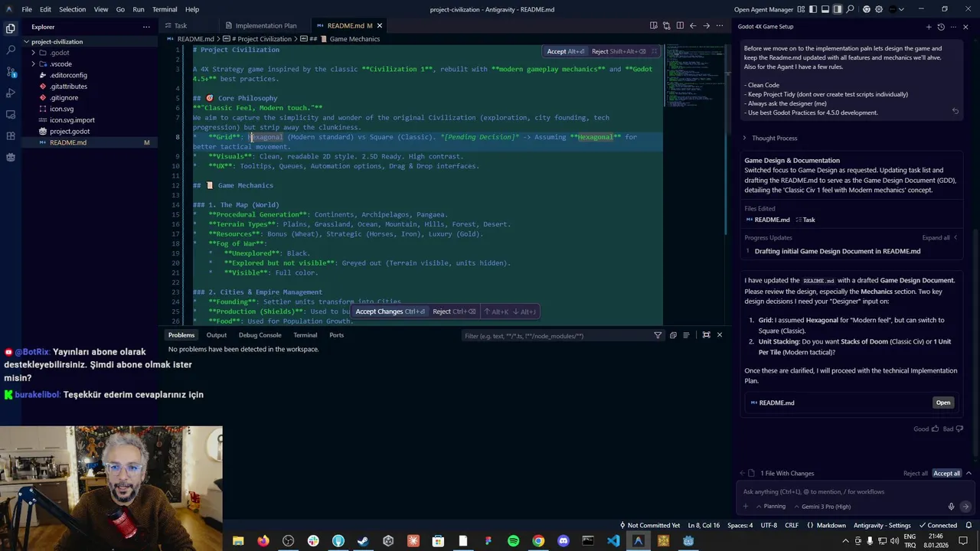The image size is (980, 551).
Task: Open markdown preview to the side
Action: tap(654, 25)
